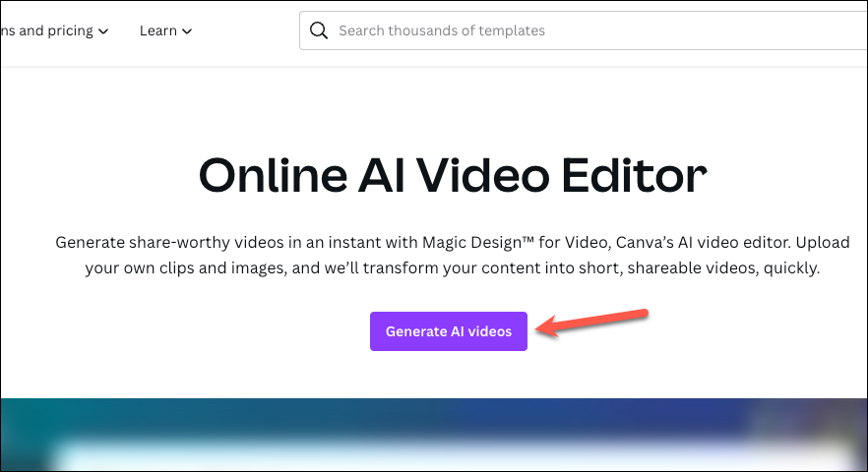Viewport: 868px width, 472px height.
Task: Click the Magic Design description paragraph
Action: tap(453, 255)
